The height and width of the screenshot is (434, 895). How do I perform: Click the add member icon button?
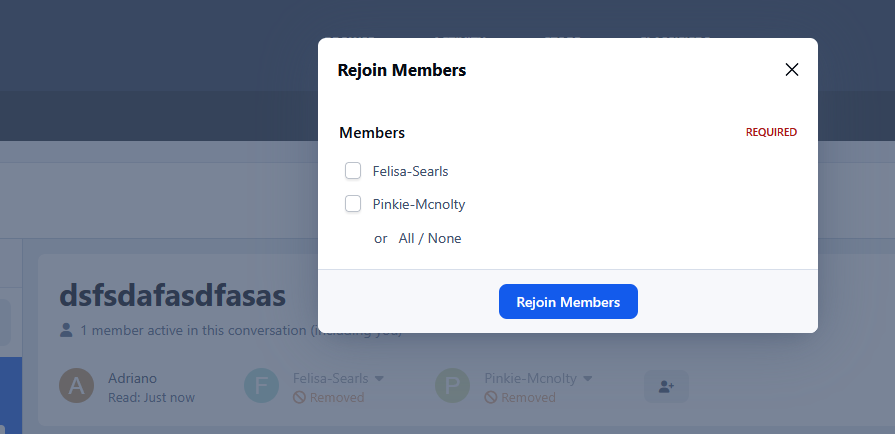click(x=666, y=386)
